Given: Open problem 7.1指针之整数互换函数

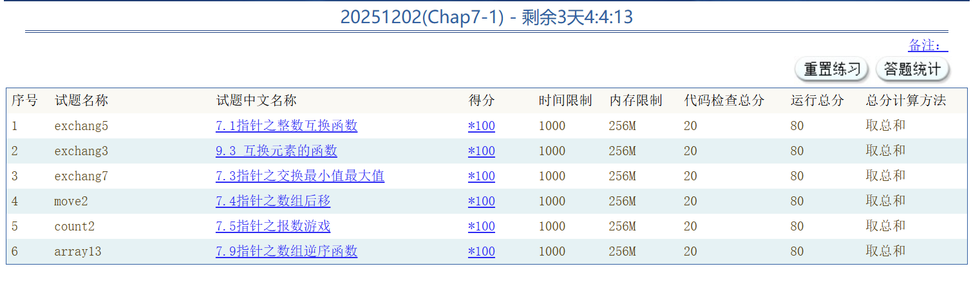Looking at the screenshot, I should [287, 126].
